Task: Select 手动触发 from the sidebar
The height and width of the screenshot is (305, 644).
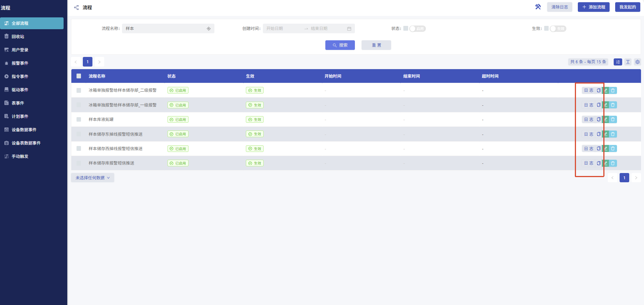Action: click(x=32, y=156)
